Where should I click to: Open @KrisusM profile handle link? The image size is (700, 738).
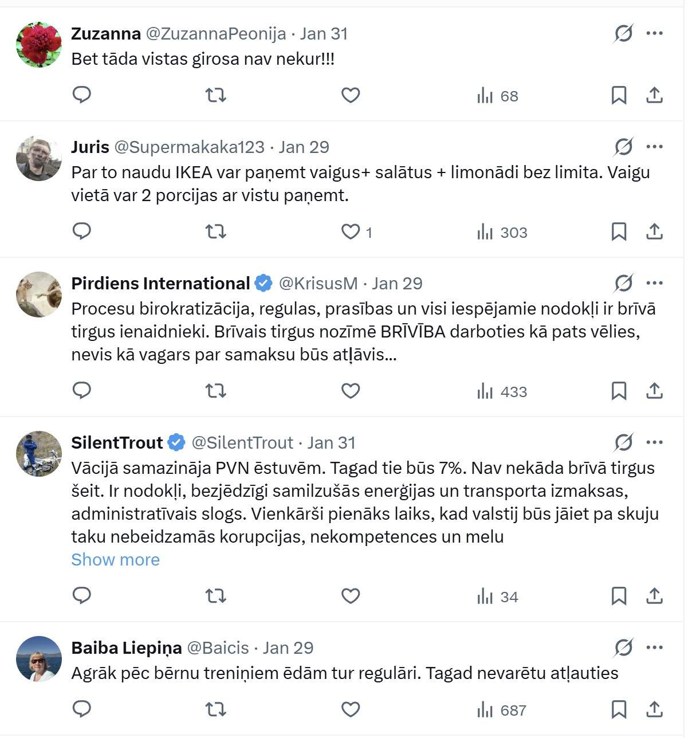[x=318, y=283]
